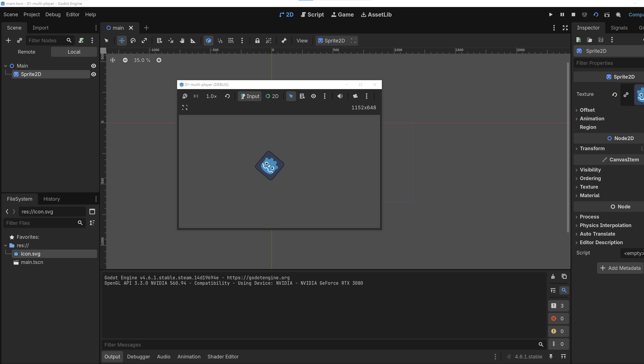This screenshot has height=364, width=644.
Task: Expand the Transform section
Action: click(592, 148)
